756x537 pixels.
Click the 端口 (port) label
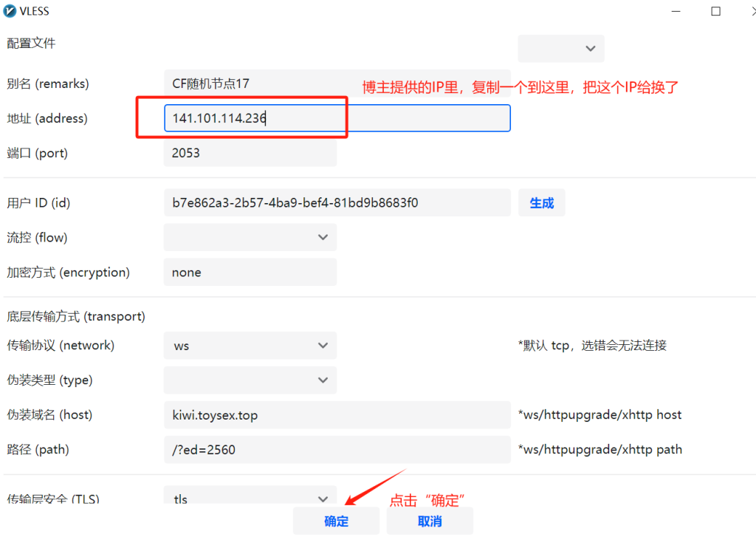click(37, 153)
